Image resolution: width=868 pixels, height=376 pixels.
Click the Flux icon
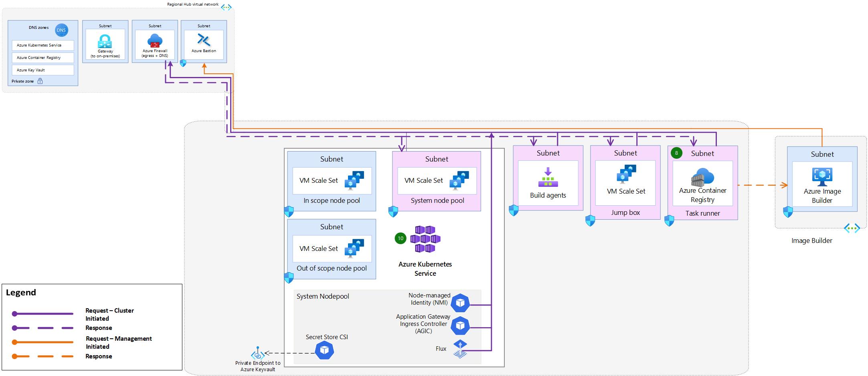point(460,349)
